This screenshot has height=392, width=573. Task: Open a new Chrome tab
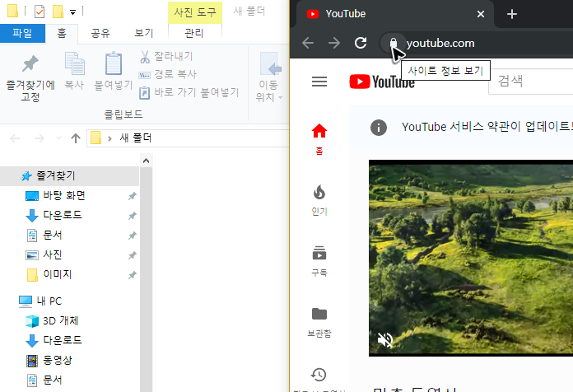pyautogui.click(x=511, y=14)
